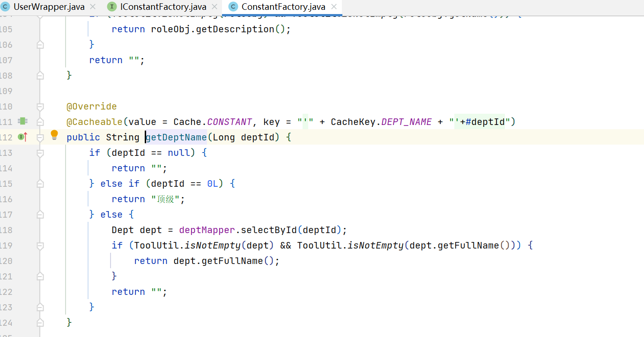Click the class icon on UserWrapper.java tab
This screenshot has height=337, width=644.
coord(5,7)
